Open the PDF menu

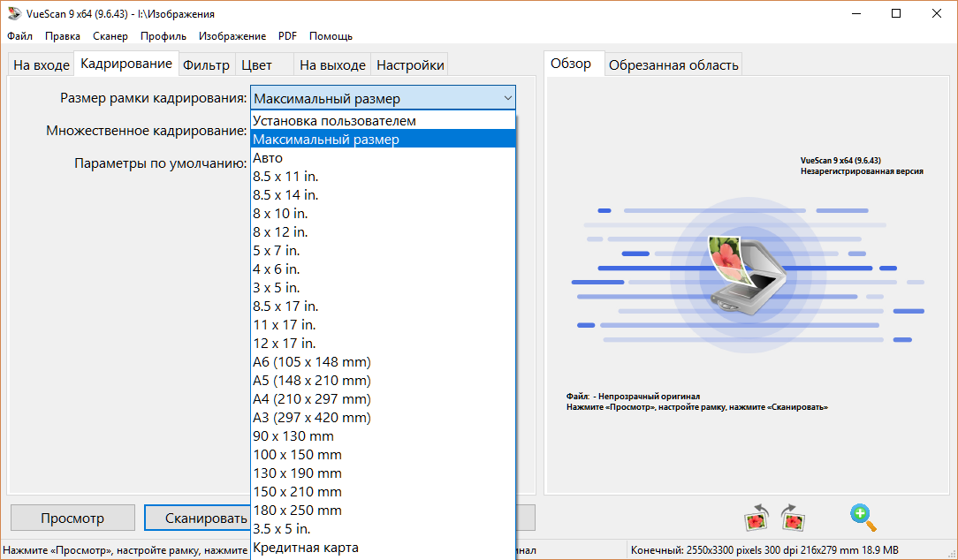[x=287, y=36]
